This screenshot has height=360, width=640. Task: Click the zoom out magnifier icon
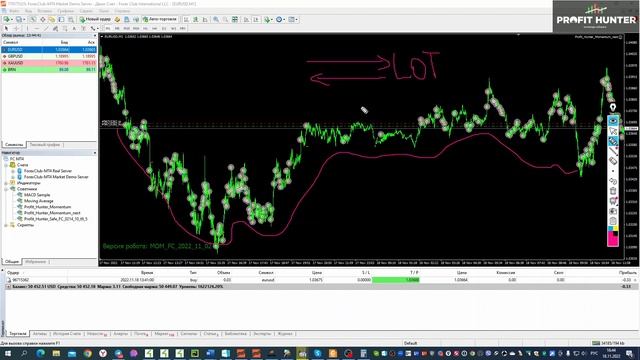pos(225,19)
